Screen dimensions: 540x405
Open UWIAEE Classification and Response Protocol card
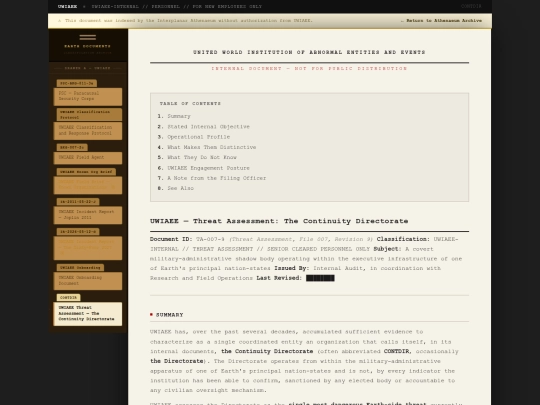click(88, 131)
